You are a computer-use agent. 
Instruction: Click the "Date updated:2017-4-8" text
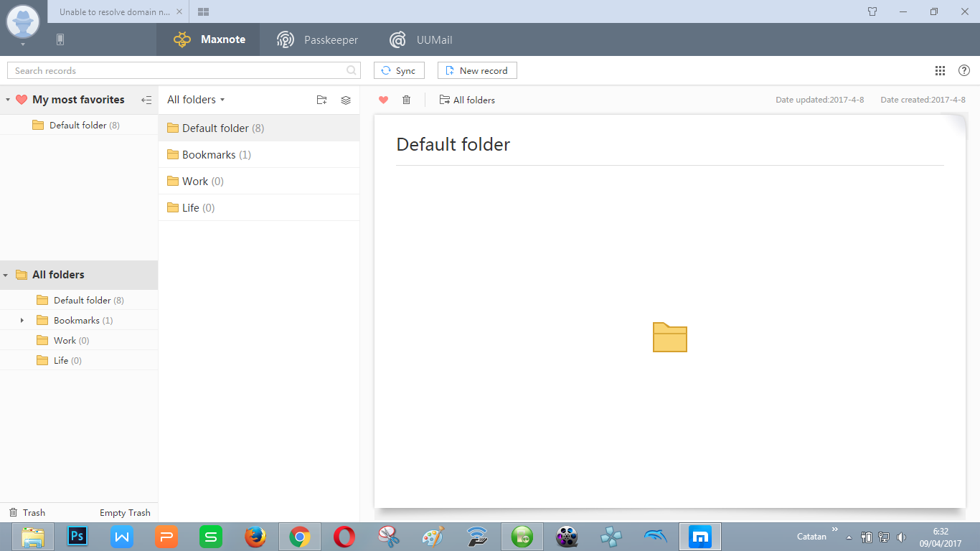coord(819,100)
